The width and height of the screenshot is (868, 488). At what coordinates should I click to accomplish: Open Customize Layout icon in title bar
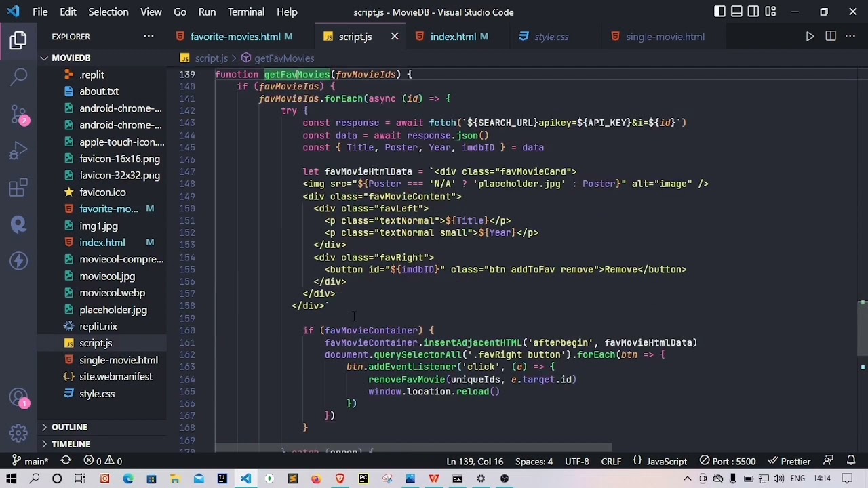click(x=770, y=12)
